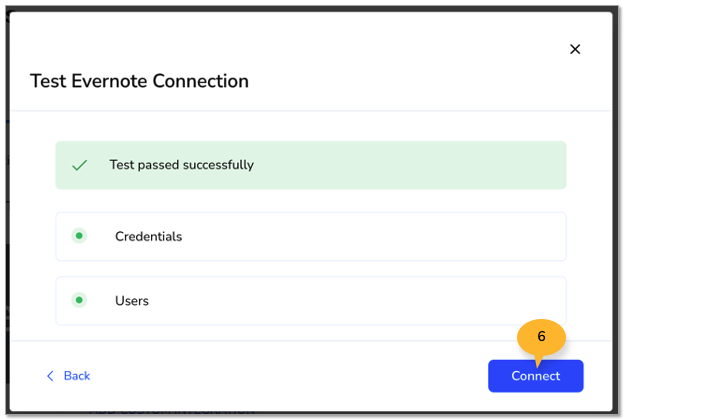This screenshot has height=419, width=706.
Task: Go back using the Back link text
Action: (77, 376)
